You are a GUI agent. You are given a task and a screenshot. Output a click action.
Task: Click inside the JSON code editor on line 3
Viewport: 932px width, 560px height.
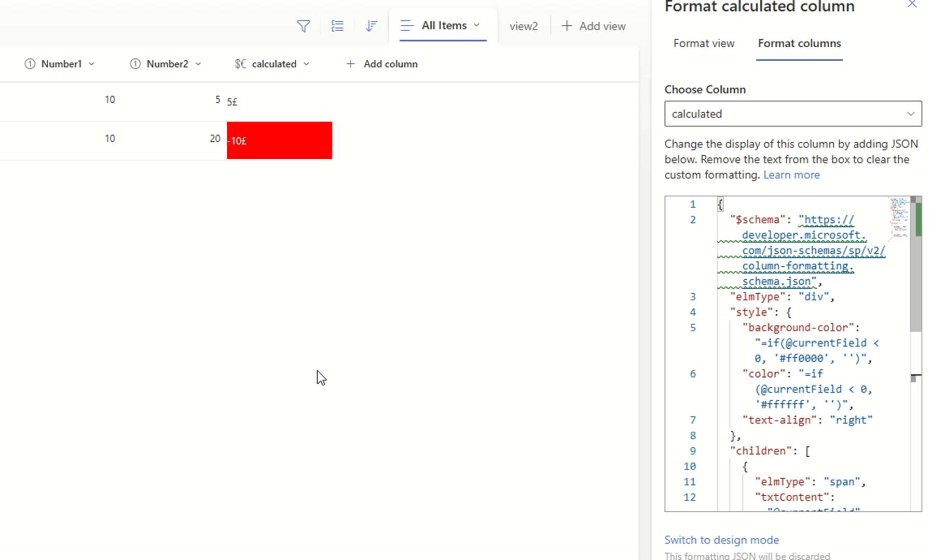[782, 297]
